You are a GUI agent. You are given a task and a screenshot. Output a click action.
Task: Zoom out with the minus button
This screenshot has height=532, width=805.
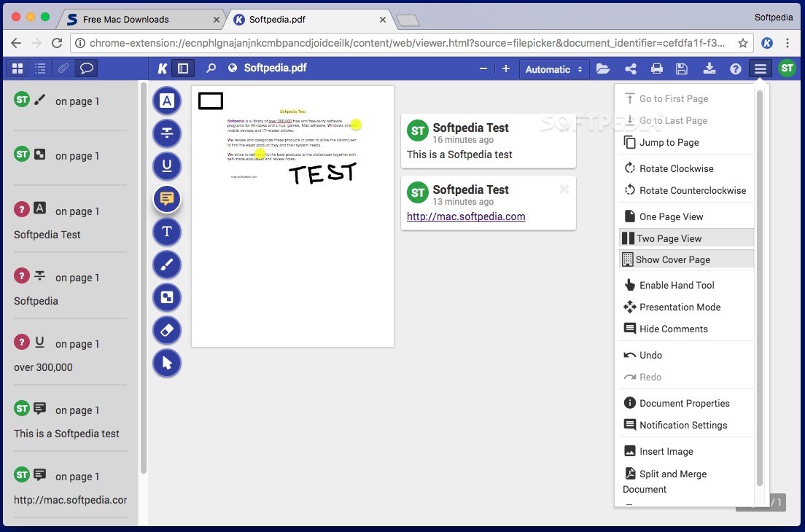pos(483,69)
